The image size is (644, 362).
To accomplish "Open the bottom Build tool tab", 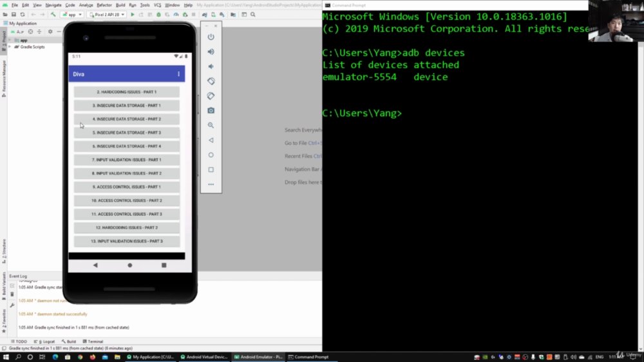I will coord(69,341).
